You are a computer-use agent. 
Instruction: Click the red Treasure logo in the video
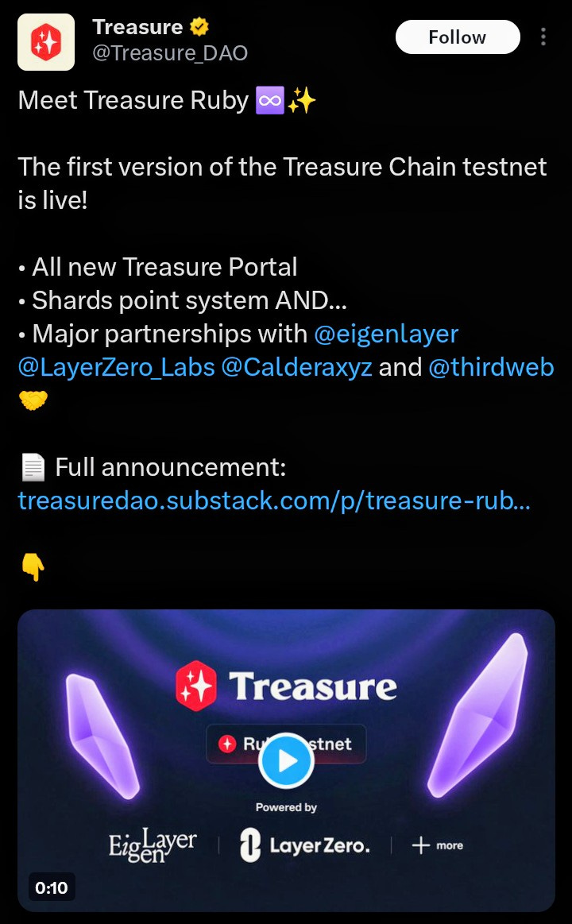tap(196, 686)
